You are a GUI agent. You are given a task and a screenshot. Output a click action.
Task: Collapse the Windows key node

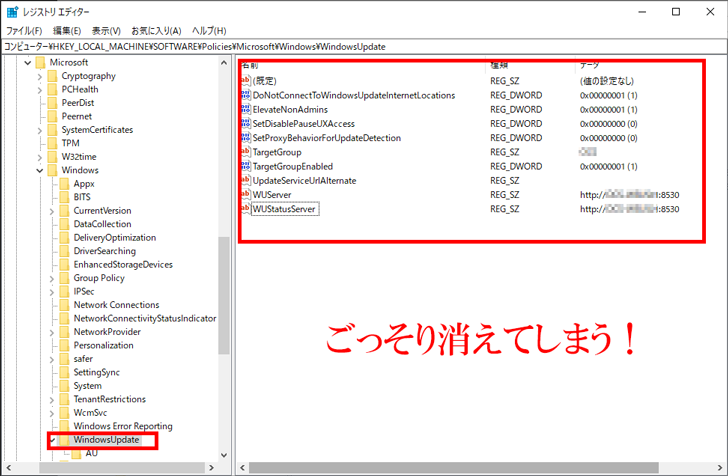(40, 170)
